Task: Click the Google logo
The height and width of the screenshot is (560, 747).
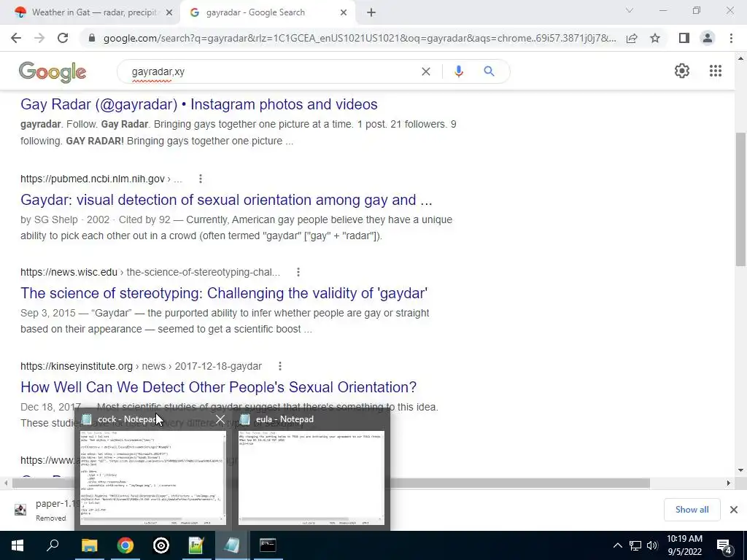Action: pyautogui.click(x=53, y=72)
